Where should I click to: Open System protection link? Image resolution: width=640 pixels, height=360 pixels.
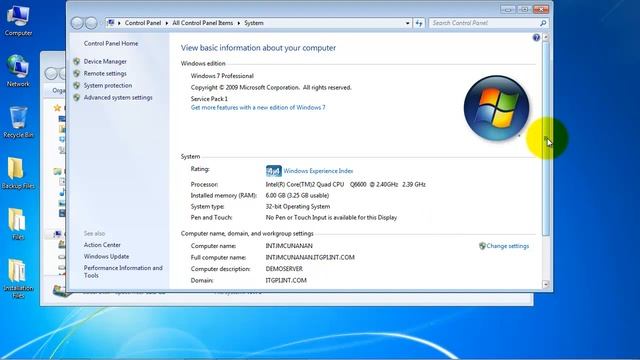pyautogui.click(x=108, y=86)
